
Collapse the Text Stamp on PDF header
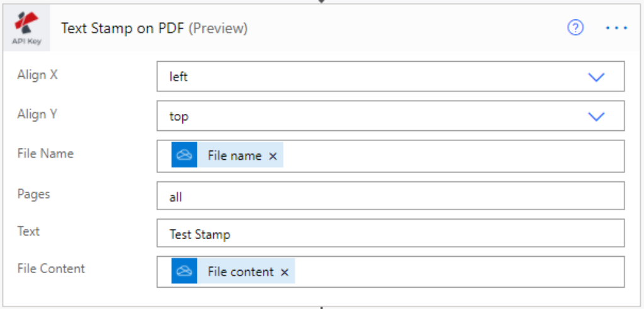coord(377,28)
